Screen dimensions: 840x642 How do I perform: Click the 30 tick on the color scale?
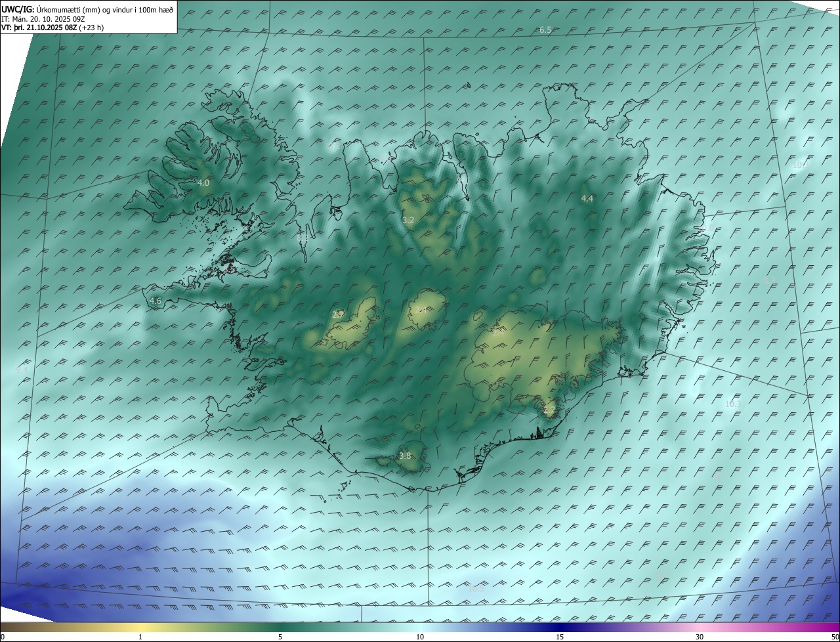click(x=700, y=637)
